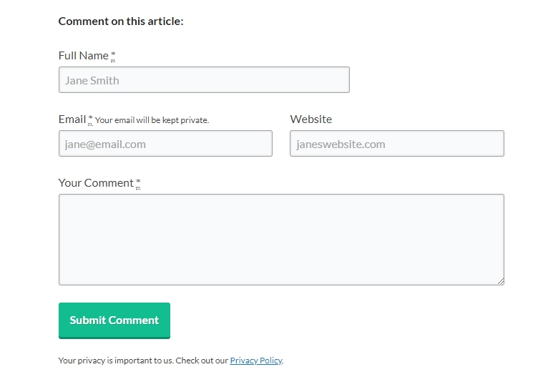Open the Privacy Policy link

pos(255,361)
